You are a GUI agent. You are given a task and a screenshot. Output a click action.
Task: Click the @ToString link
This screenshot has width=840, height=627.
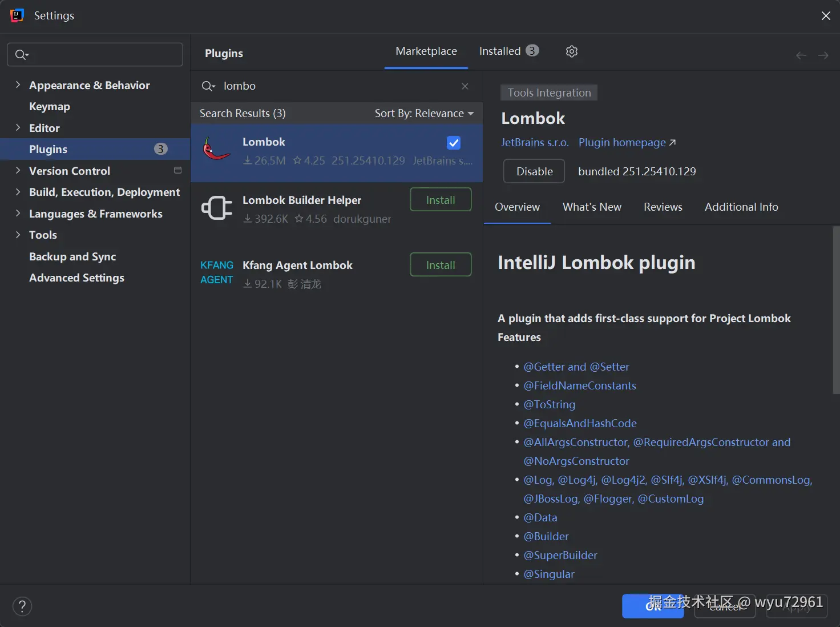550,405
